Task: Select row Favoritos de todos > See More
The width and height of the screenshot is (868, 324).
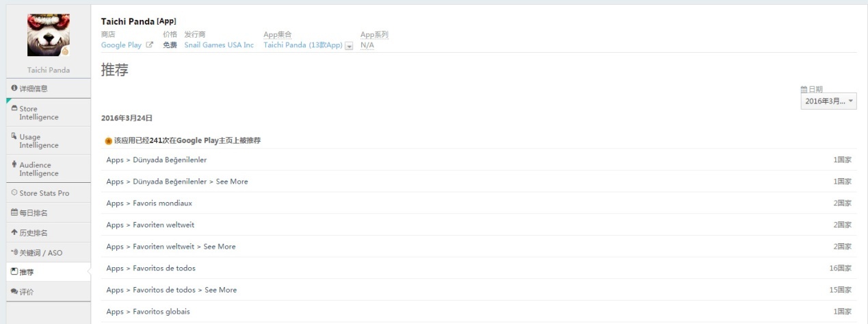Action: (x=479, y=290)
